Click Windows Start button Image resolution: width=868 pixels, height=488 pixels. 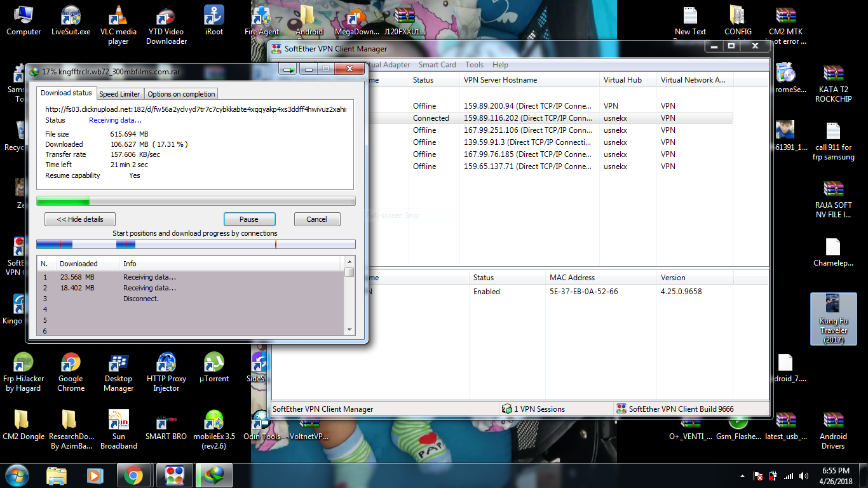pyautogui.click(x=16, y=475)
